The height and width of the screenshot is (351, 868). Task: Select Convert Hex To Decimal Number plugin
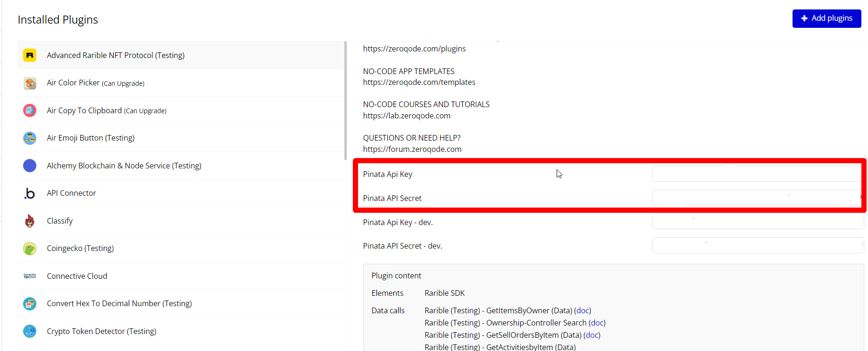(x=181, y=303)
